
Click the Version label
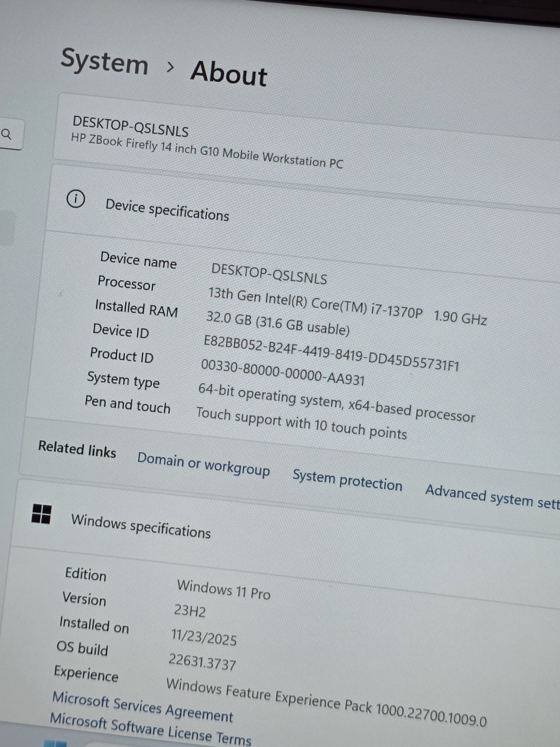(84, 598)
